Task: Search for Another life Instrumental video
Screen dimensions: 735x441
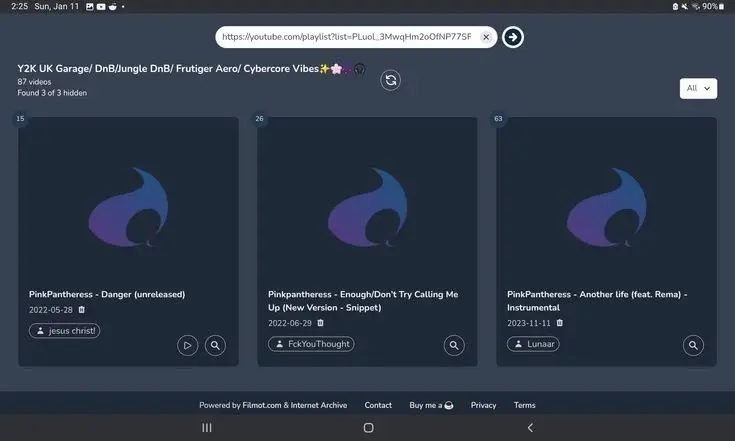Action: pos(693,345)
